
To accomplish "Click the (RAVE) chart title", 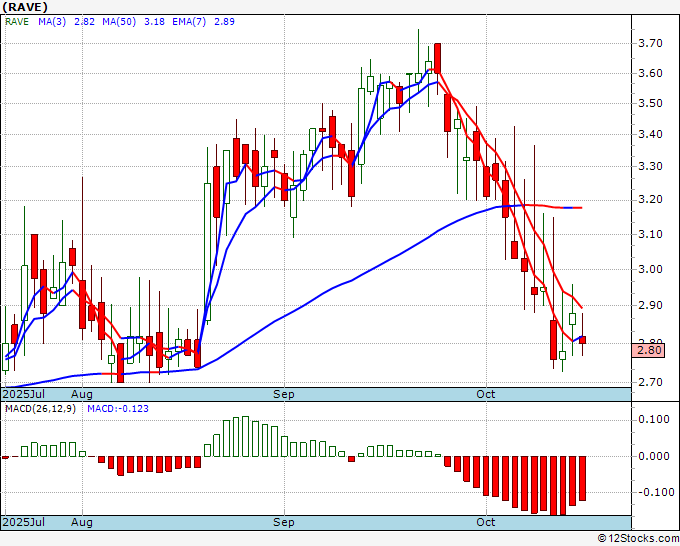I will (x=25, y=7).
